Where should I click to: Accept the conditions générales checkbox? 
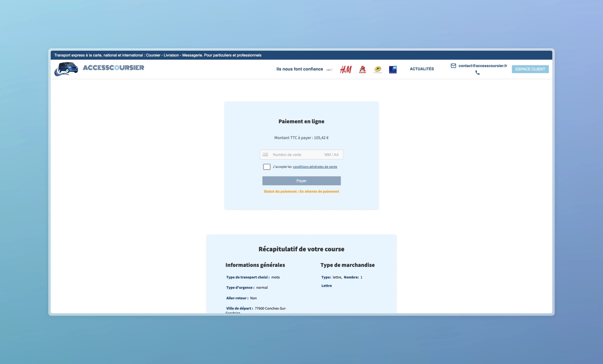click(267, 167)
